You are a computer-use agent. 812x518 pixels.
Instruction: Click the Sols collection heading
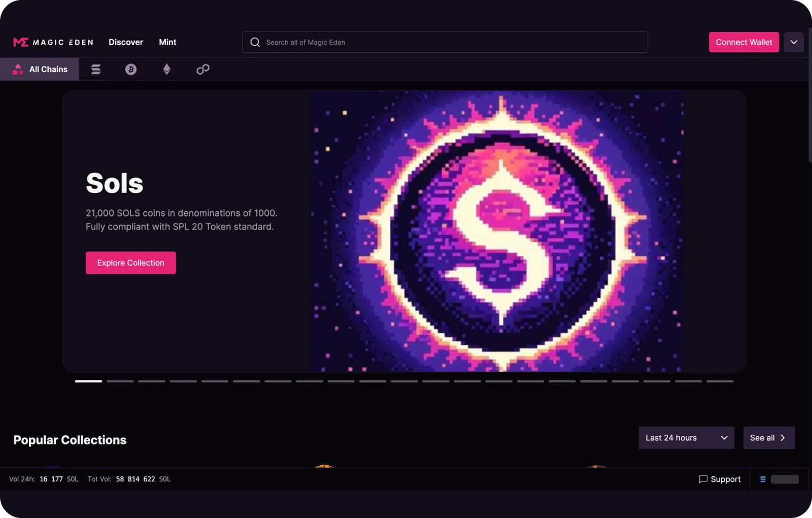pyautogui.click(x=115, y=183)
